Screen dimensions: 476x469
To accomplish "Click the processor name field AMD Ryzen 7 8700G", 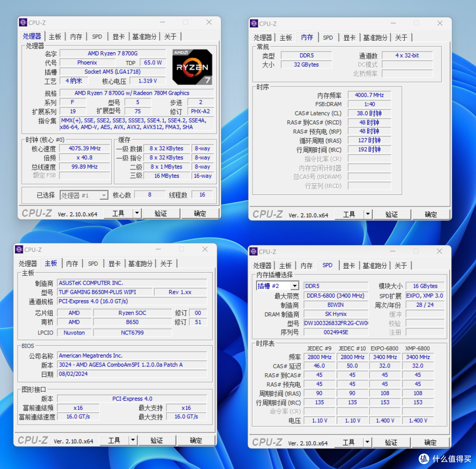I will pyautogui.click(x=113, y=53).
